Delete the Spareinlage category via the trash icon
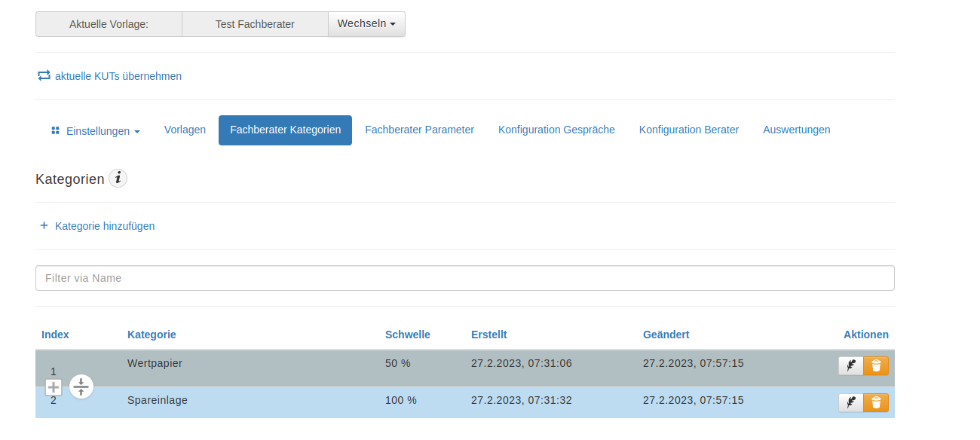The height and width of the screenshot is (440, 980). (876, 402)
